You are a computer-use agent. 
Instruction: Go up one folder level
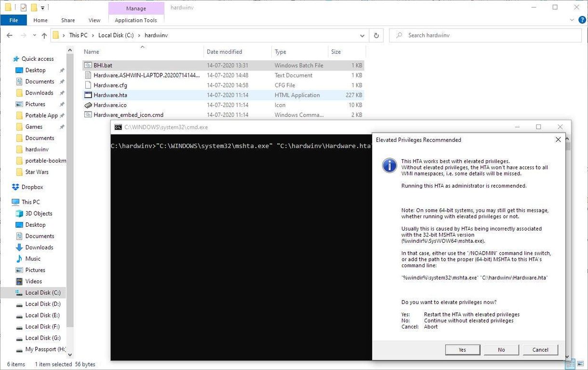pyautogui.click(x=44, y=35)
